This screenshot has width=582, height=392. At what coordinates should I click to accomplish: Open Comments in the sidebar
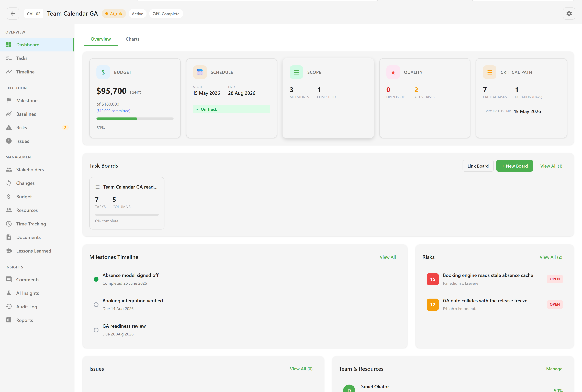[37, 279]
